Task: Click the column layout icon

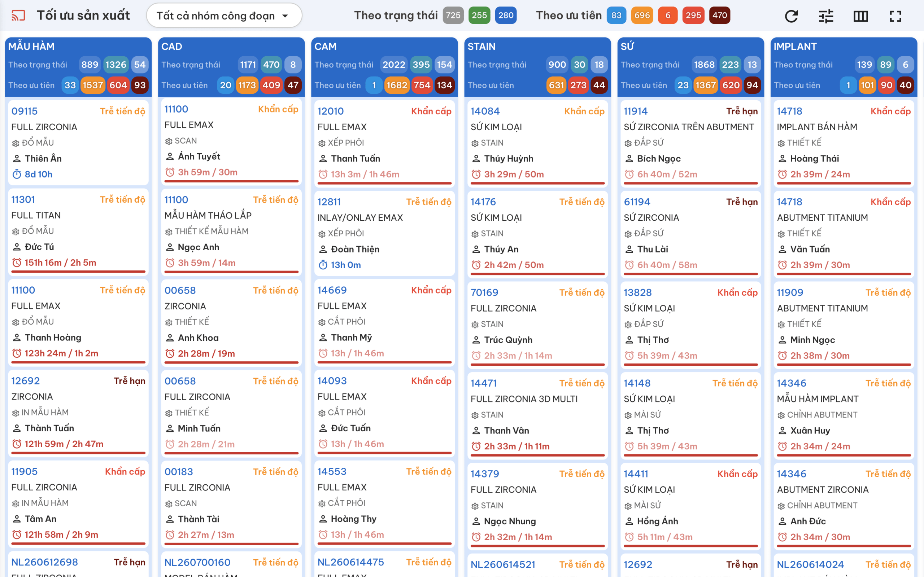Action: (x=860, y=16)
